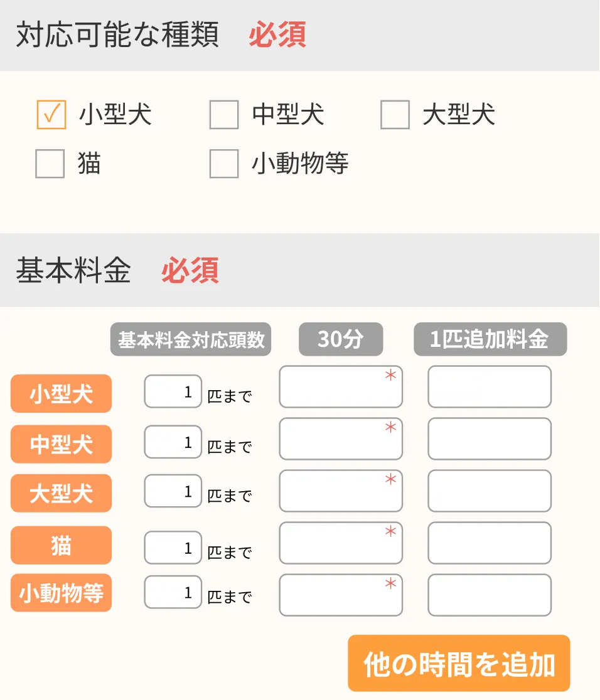Click the 小型犬 headcount field
Viewport: 600px width, 700px height.
pyautogui.click(x=173, y=391)
